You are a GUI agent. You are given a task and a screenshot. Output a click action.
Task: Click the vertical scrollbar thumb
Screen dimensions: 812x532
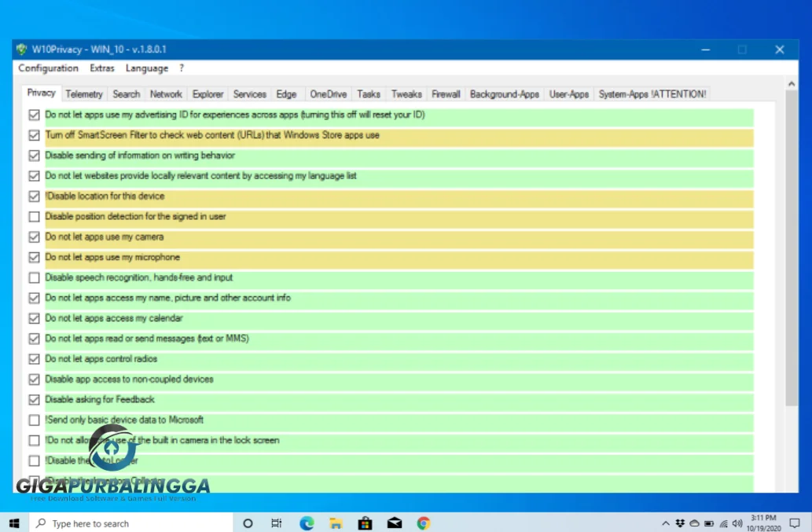tap(792, 248)
